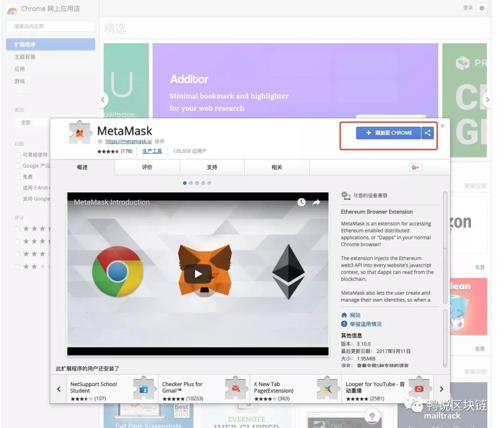Switch to the 概述 tab
This screenshot has height=428, width=504.
pyautogui.click(x=82, y=167)
